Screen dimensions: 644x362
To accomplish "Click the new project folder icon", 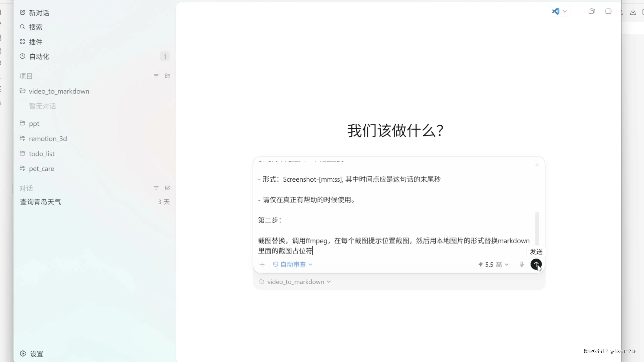I will coord(167,76).
